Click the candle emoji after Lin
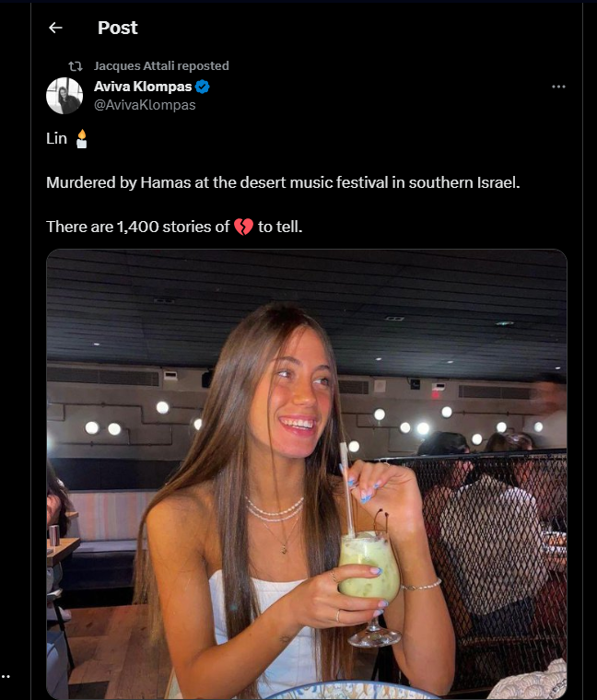Image resolution: width=597 pixels, height=700 pixels. [x=82, y=139]
